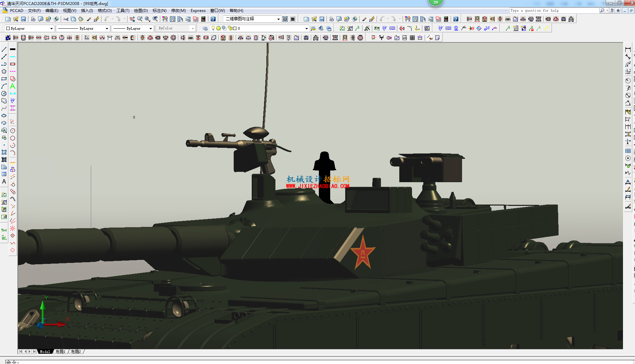Activate the Zoom realtime tool
Image resolution: width=635 pixels, height=364 pixels.
click(140, 19)
